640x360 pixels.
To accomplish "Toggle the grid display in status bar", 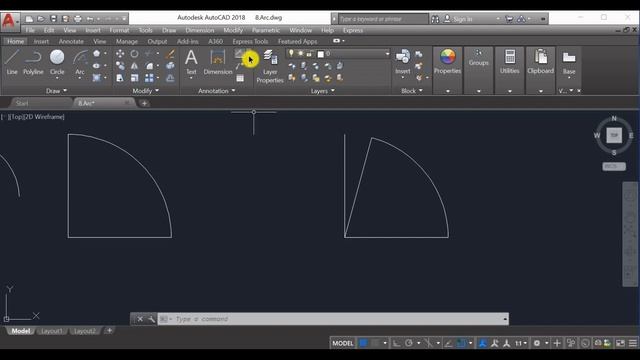I will 363,343.
